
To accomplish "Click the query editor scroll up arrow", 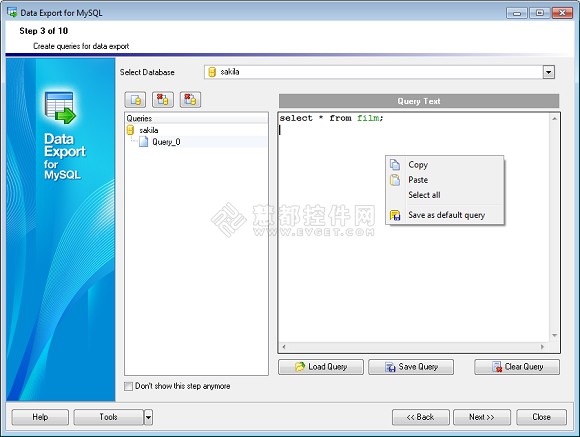I will tap(554, 118).
